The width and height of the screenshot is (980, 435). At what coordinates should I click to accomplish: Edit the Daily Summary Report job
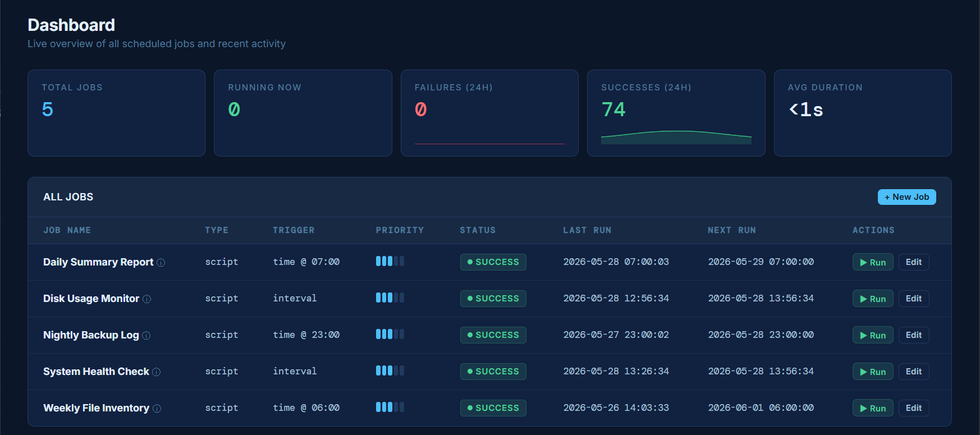pos(914,262)
